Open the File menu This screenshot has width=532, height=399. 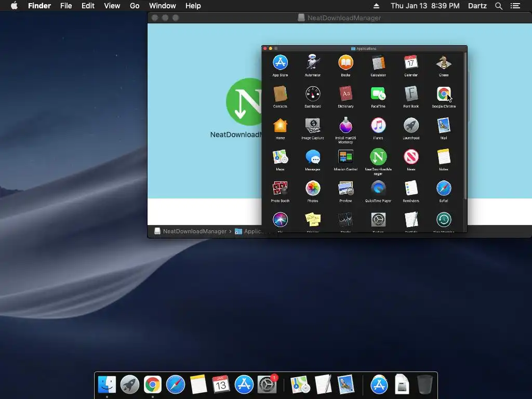(66, 6)
